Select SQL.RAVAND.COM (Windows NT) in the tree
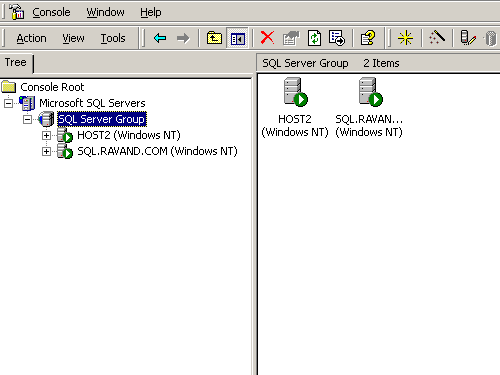This screenshot has height=375, width=500. point(157,151)
